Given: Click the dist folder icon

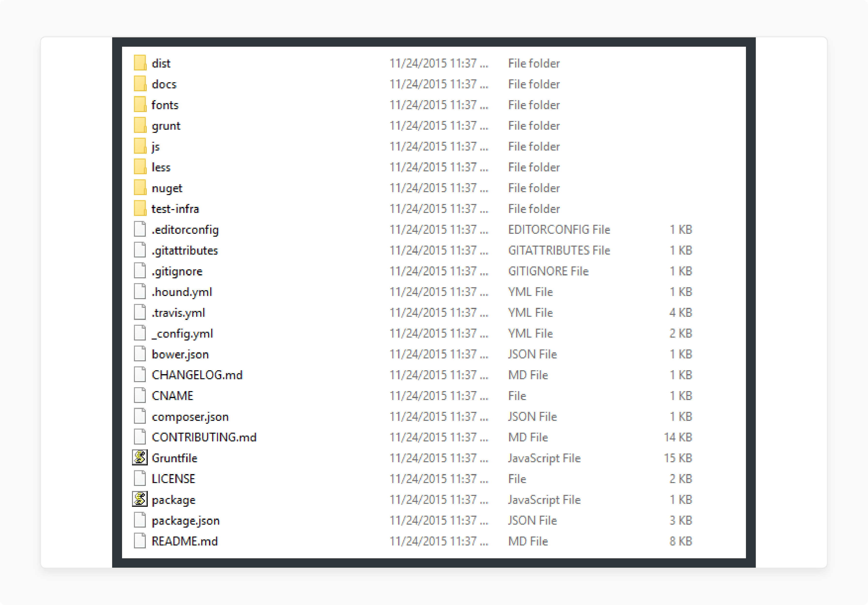Looking at the screenshot, I should (x=140, y=63).
